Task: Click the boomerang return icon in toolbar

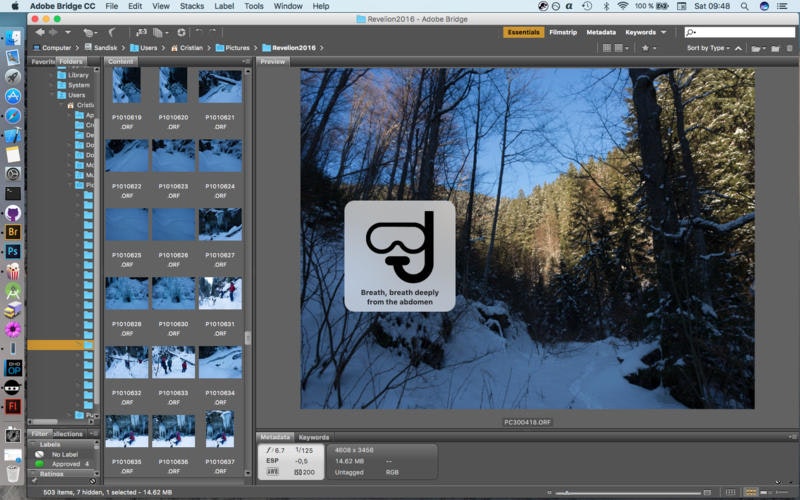Action: pyautogui.click(x=111, y=32)
